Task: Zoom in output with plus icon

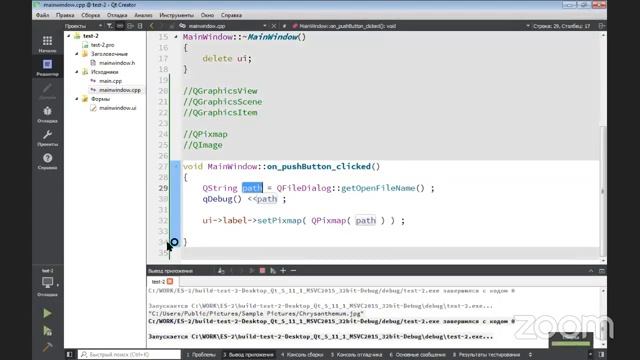Action: [283, 271]
